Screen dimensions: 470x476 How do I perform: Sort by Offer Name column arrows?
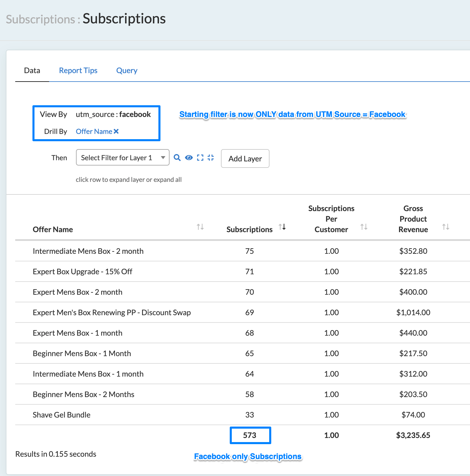(200, 227)
